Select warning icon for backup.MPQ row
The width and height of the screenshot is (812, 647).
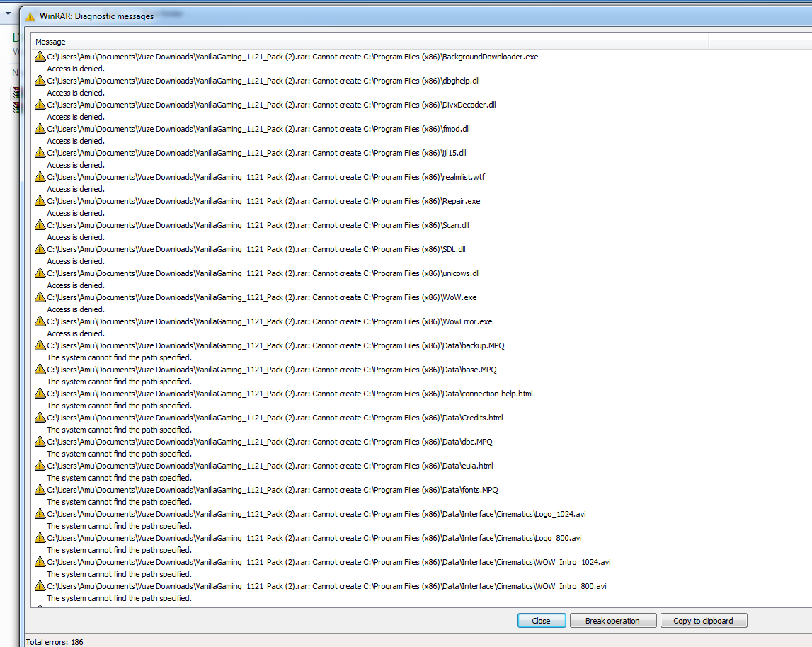point(40,345)
